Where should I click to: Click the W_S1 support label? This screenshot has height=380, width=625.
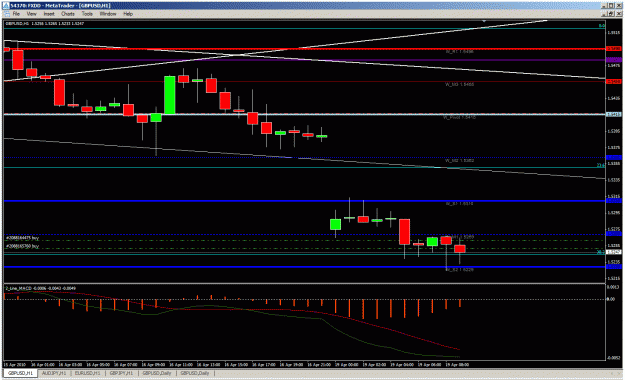click(x=460, y=204)
